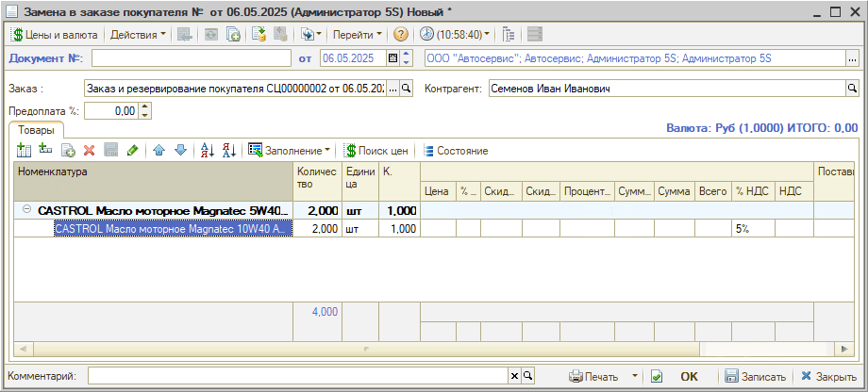This screenshot has width=868, height=392.
Task: Open the Действия dropdown menu
Action: pyautogui.click(x=138, y=35)
